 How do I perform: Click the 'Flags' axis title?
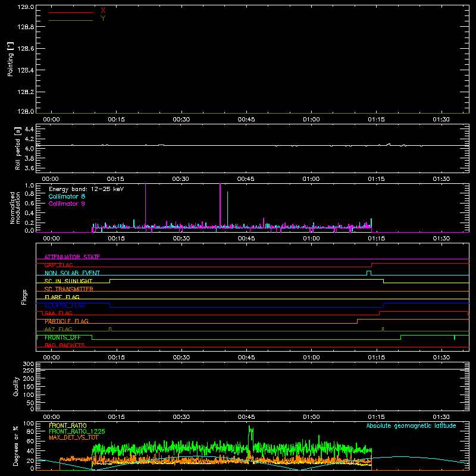[24, 297]
